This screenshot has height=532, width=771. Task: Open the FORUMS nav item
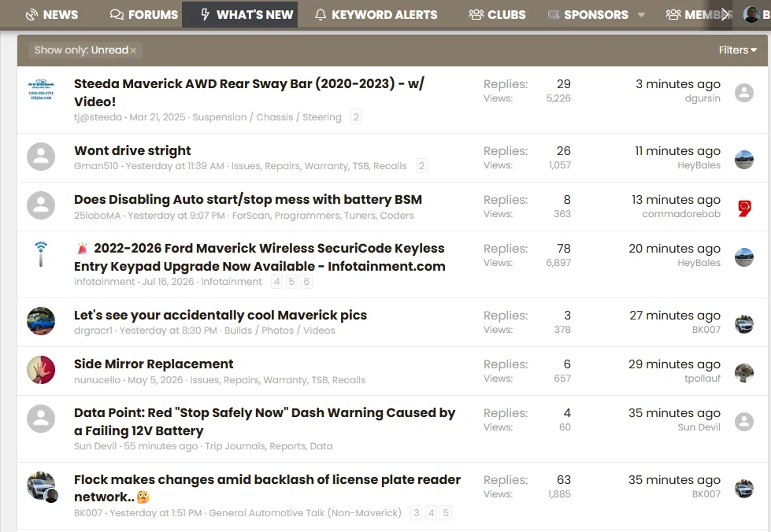(x=144, y=15)
